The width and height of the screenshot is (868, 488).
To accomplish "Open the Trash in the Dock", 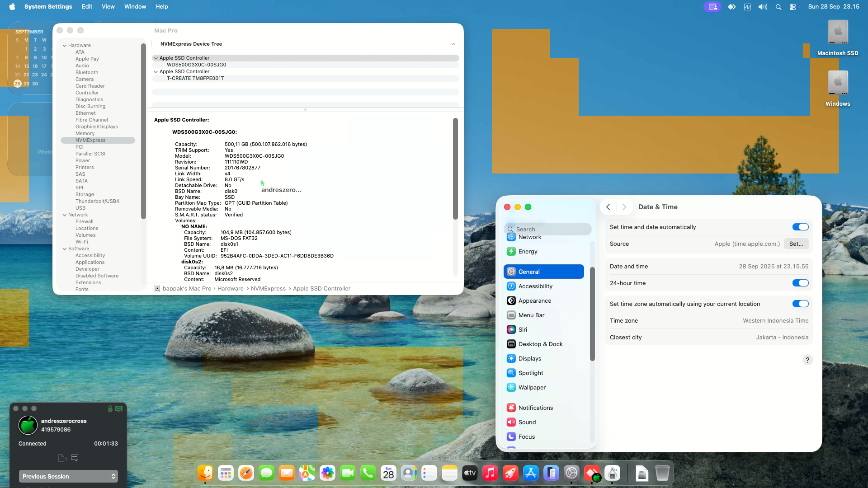I will 662,473.
